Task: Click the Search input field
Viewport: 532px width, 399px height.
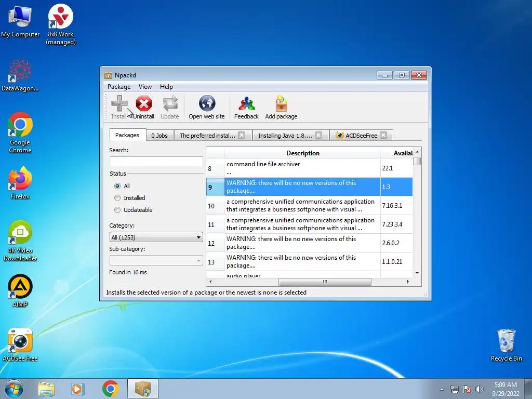Action: pyautogui.click(x=156, y=161)
